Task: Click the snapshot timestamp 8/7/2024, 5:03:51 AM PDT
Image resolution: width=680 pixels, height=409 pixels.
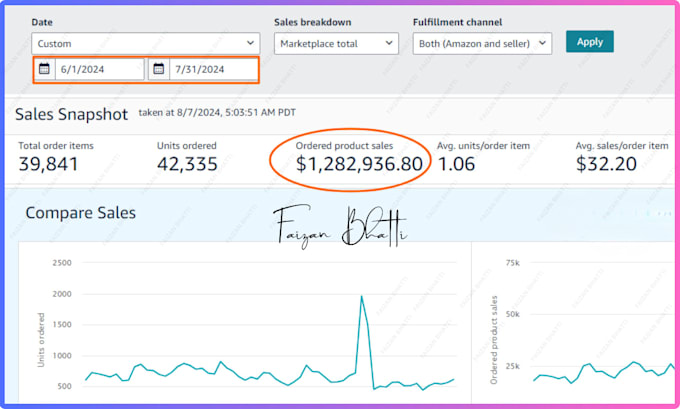Action: [236, 113]
